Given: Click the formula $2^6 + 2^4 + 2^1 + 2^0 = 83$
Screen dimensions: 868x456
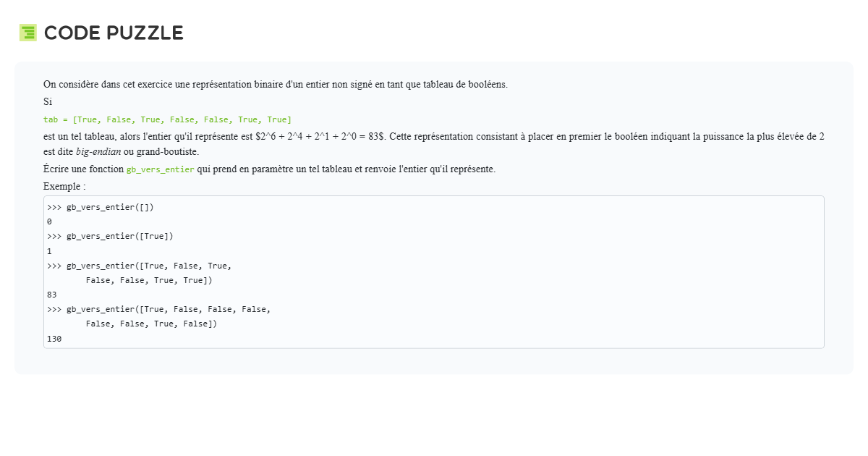Looking at the screenshot, I should 321,136.
